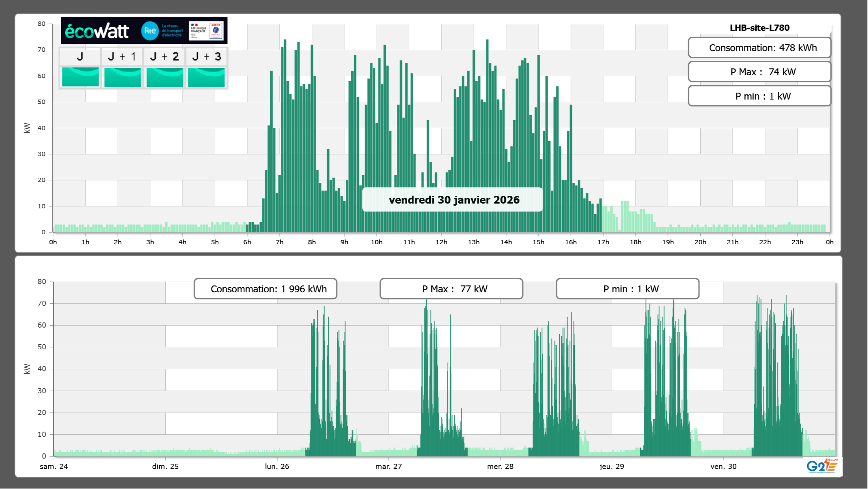
Task: Click the green J + 2 indicator
Action: pos(165,77)
